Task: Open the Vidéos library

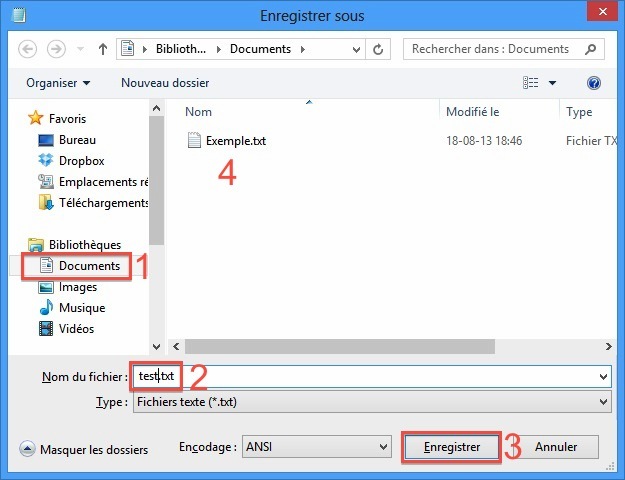Action: (79, 329)
